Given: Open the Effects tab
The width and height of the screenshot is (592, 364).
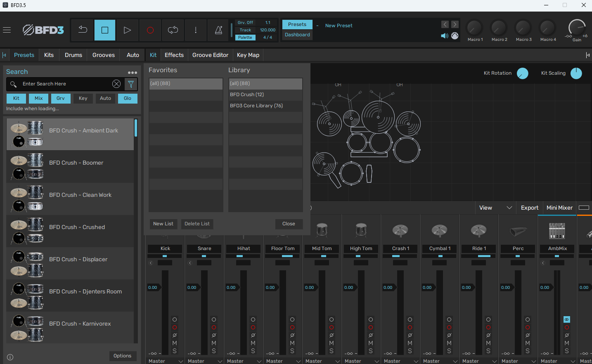Looking at the screenshot, I should pos(174,55).
